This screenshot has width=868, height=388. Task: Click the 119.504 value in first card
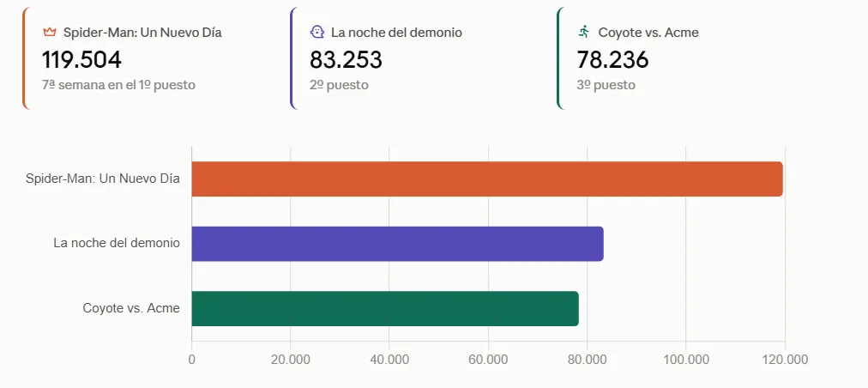point(81,60)
